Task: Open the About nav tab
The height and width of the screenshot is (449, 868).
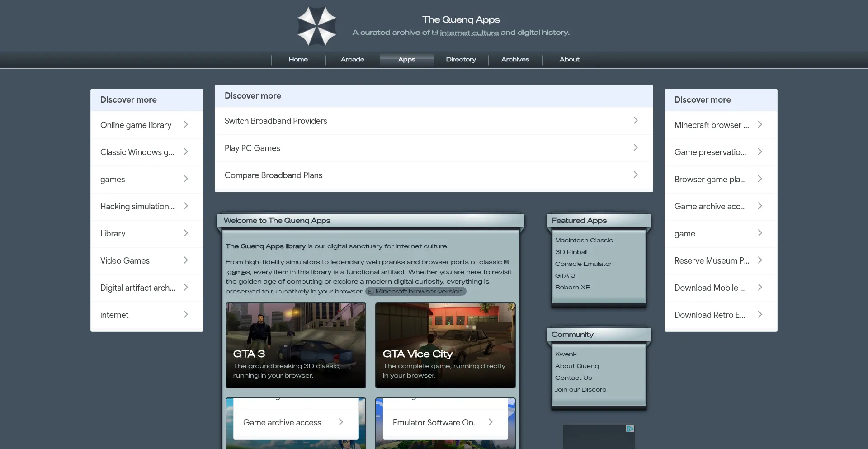Action: pos(570,60)
